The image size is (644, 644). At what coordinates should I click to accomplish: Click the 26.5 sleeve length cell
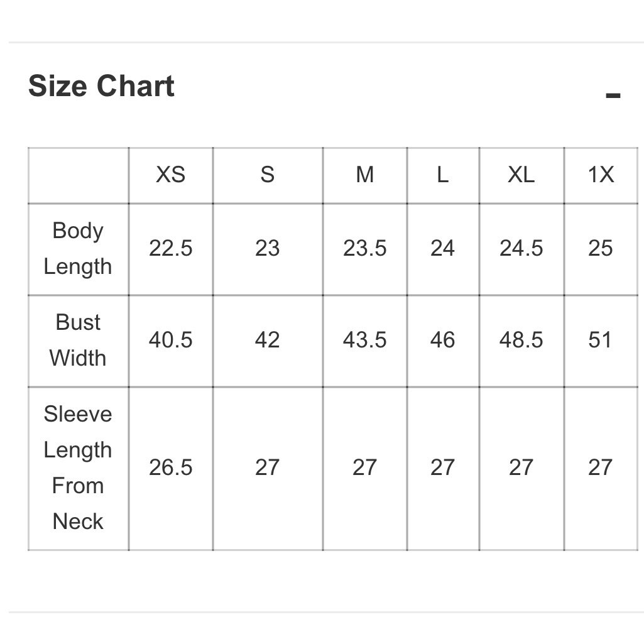coord(170,467)
